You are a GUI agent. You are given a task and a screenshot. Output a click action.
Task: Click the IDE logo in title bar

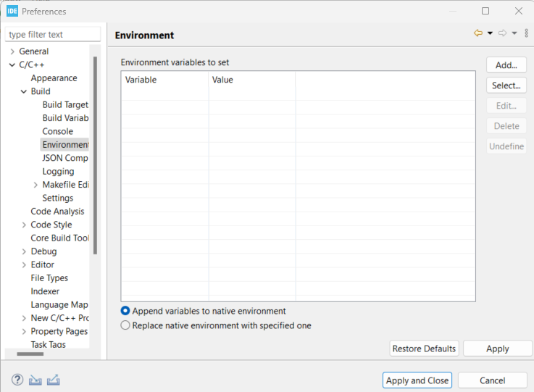12,11
